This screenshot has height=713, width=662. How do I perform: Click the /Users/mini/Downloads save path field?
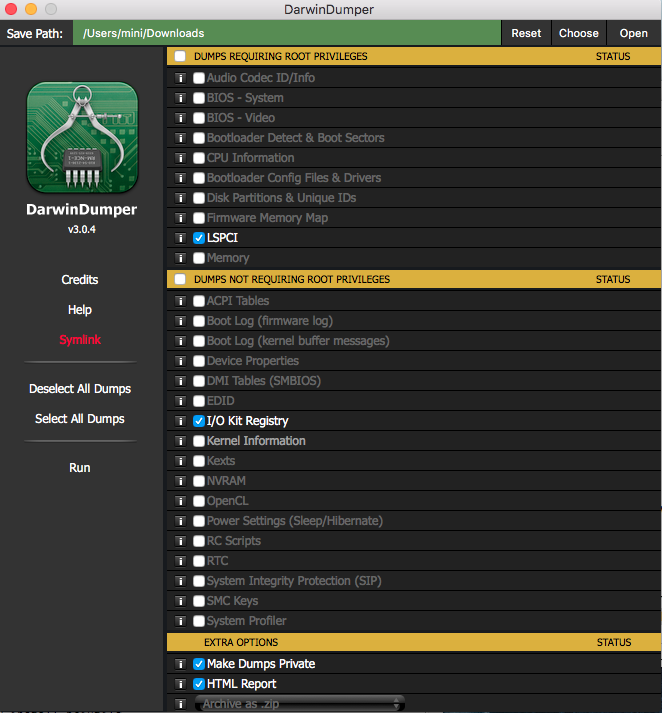[287, 33]
